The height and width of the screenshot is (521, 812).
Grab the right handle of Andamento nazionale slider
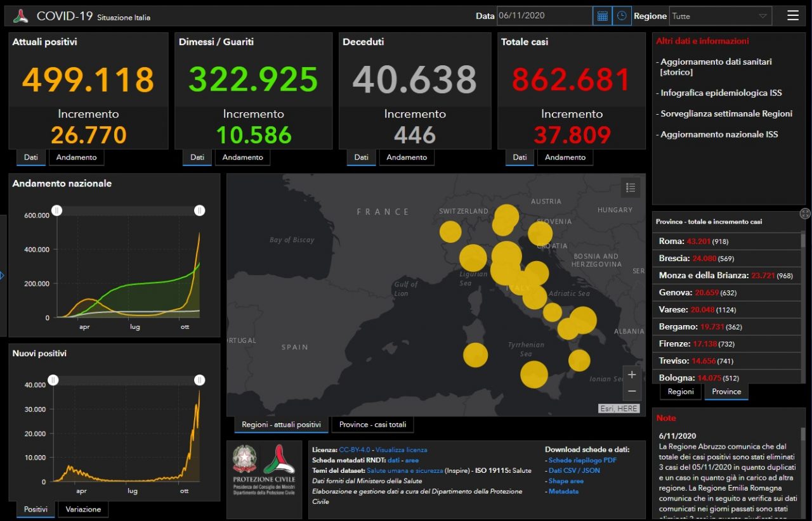(x=200, y=210)
